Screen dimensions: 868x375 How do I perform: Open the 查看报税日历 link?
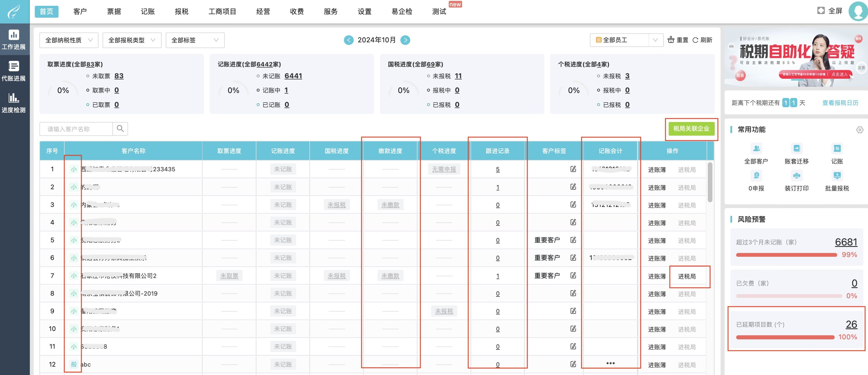point(840,103)
